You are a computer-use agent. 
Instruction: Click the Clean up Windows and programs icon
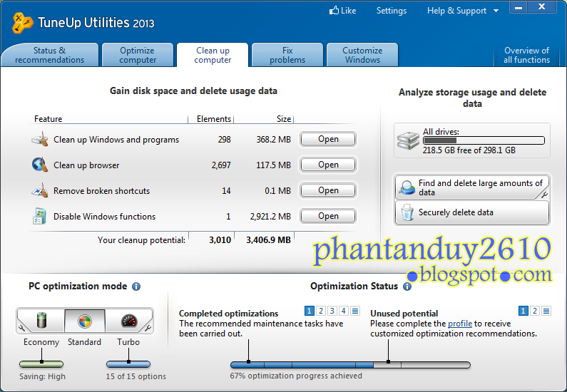[x=40, y=140]
